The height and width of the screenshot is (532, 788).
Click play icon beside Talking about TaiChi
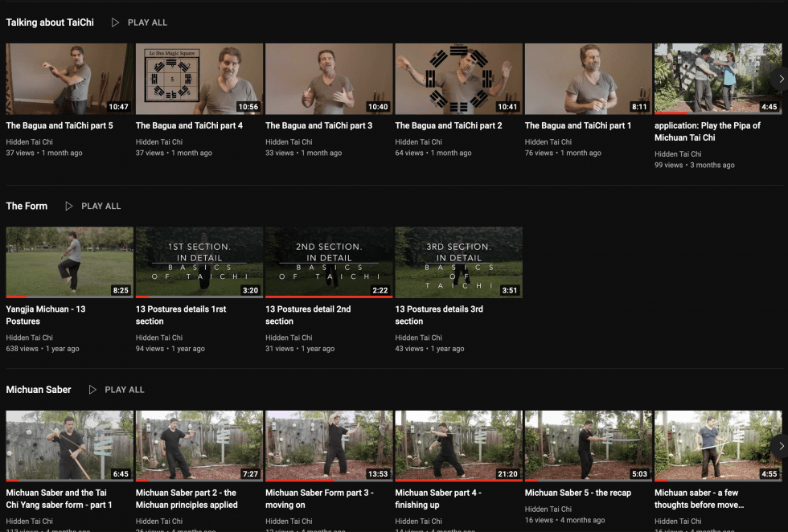point(116,23)
